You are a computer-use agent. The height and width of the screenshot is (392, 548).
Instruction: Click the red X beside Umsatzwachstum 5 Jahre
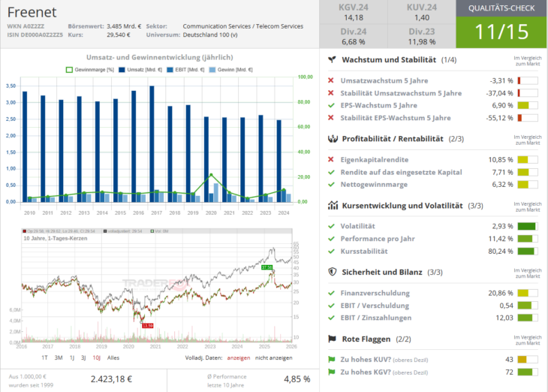click(331, 80)
